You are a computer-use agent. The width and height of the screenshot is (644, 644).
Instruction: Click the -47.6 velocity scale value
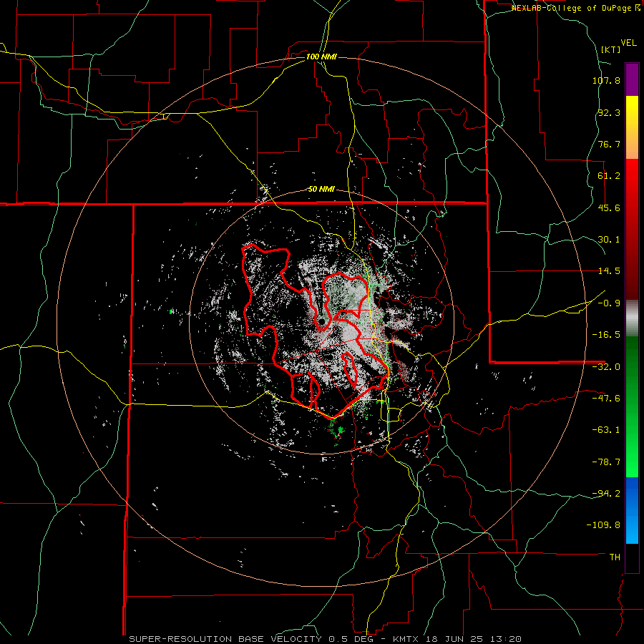coord(606,399)
